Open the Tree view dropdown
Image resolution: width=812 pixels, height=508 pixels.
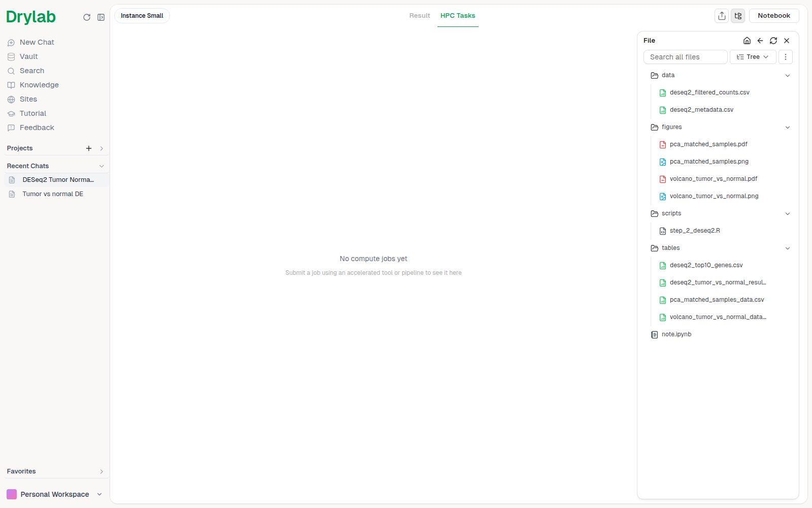click(x=753, y=57)
